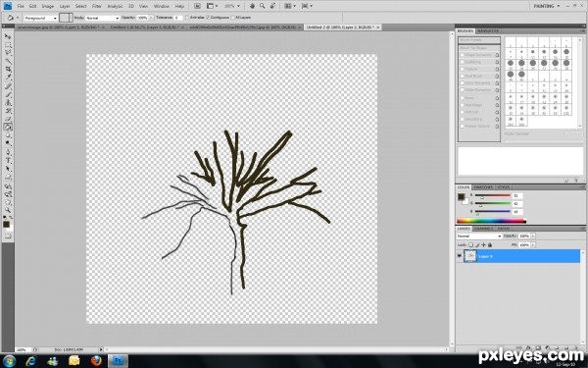
Task: Select the Blur tool
Action: click(8, 135)
